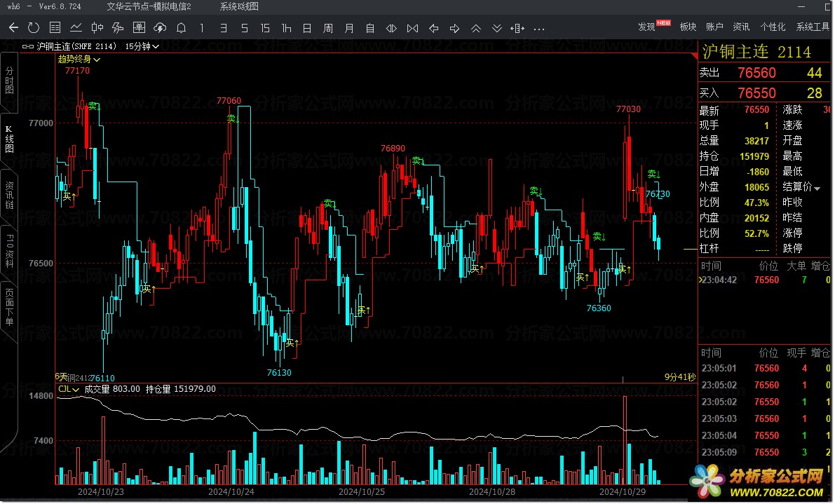Switch to weekly (周) period
The height and width of the screenshot is (504, 835).
point(328,27)
